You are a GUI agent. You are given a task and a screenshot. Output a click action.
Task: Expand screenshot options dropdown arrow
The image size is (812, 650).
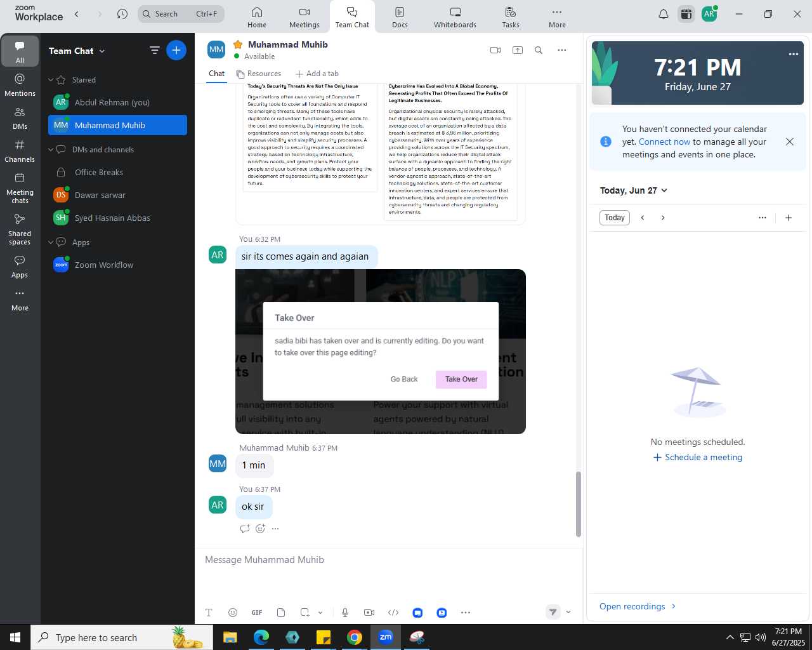tap(320, 613)
